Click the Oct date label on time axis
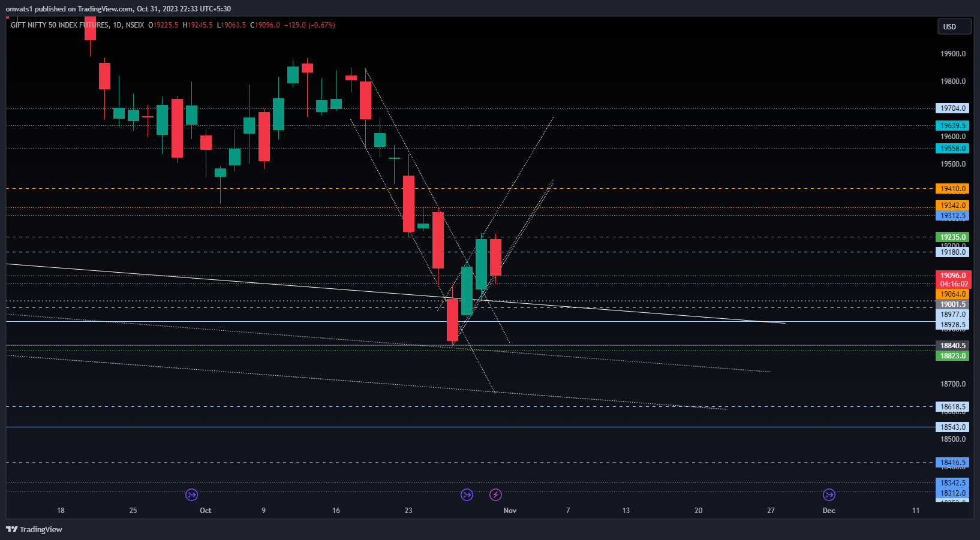This screenshot has height=540, width=980. click(x=206, y=511)
